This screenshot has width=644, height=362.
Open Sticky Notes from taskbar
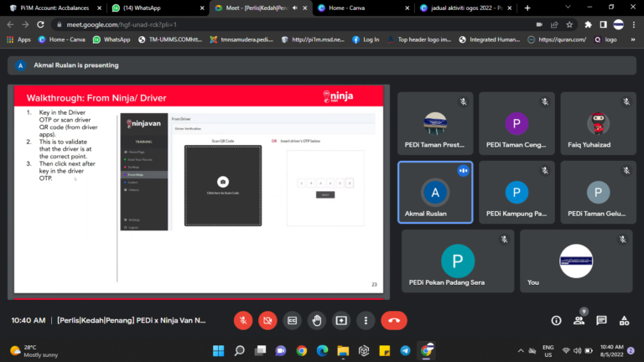pyautogui.click(x=384, y=350)
